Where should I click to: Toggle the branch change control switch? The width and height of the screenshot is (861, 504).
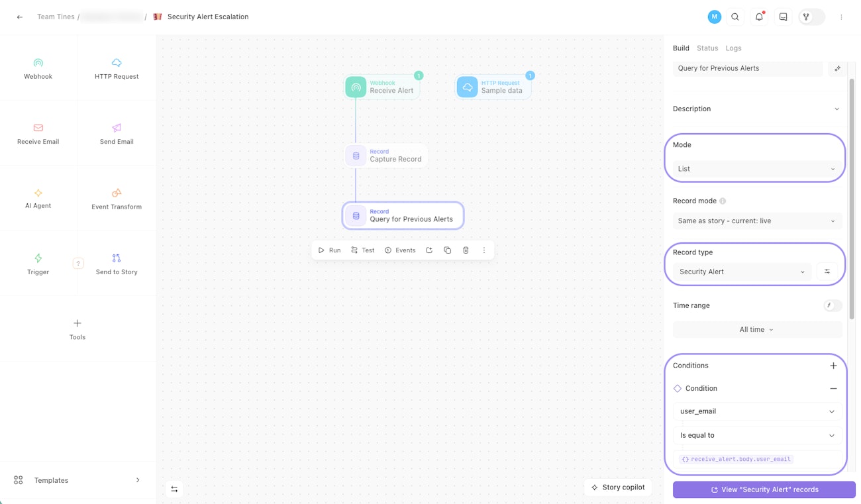[x=812, y=17]
